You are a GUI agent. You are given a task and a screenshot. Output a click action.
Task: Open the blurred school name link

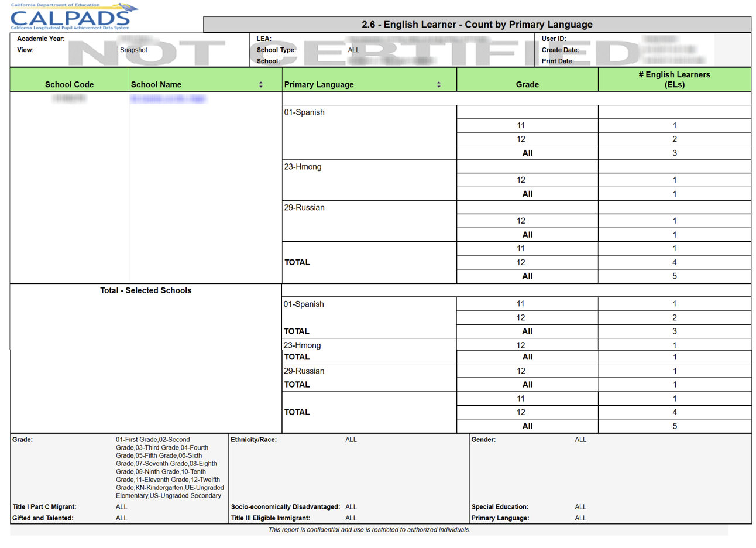169,99
